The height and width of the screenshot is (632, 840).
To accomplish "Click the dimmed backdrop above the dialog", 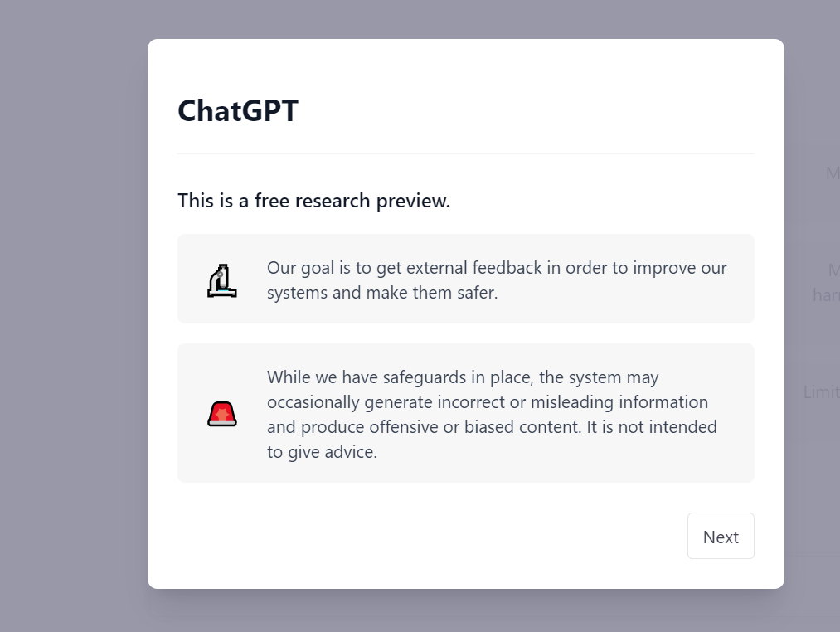I will tap(464, 18).
